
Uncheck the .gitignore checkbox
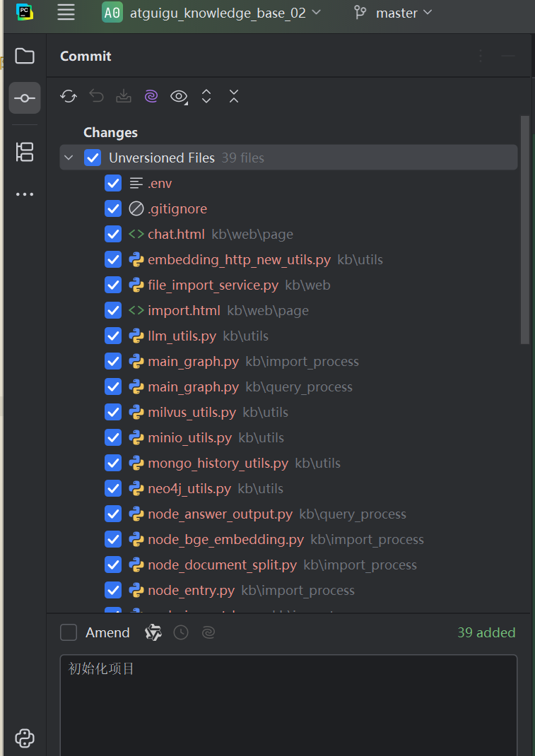coord(113,208)
